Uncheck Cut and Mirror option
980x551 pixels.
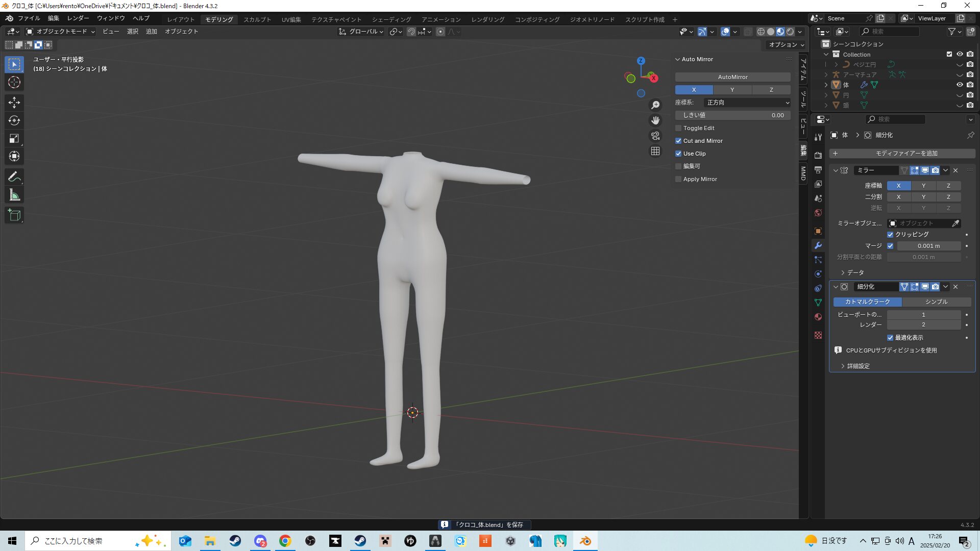coord(678,141)
